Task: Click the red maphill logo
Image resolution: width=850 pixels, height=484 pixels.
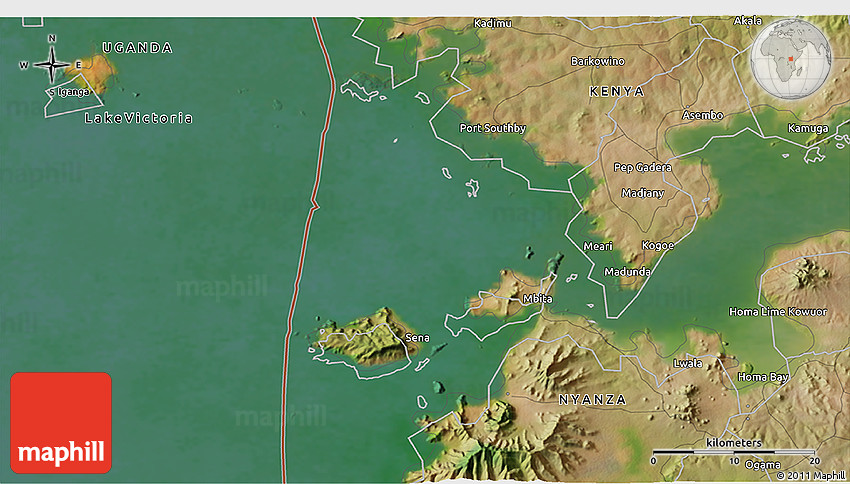Action: click(x=61, y=422)
